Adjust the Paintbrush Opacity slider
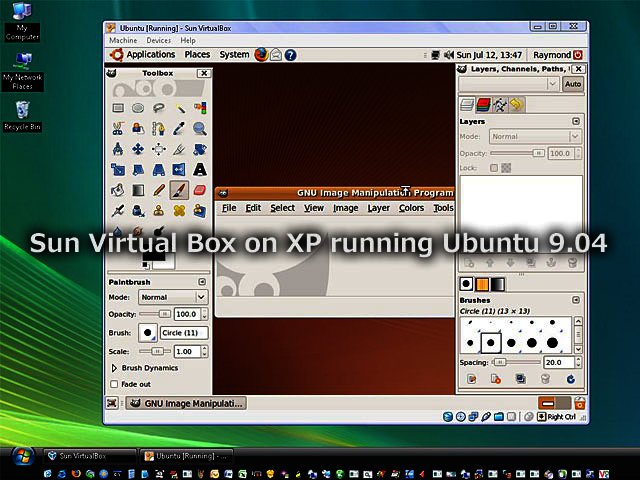 (x=155, y=314)
